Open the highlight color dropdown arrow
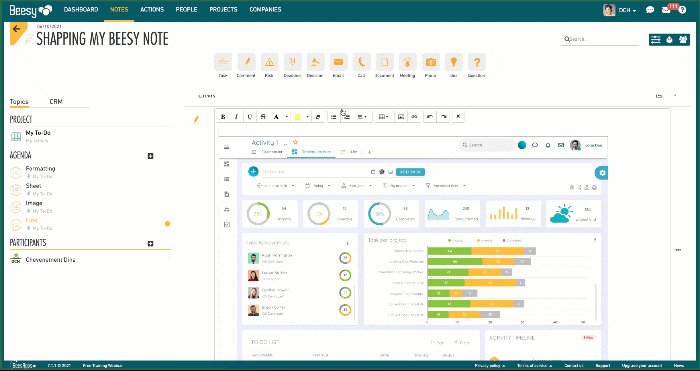Image resolution: width=700 pixels, height=371 pixels. click(x=308, y=117)
